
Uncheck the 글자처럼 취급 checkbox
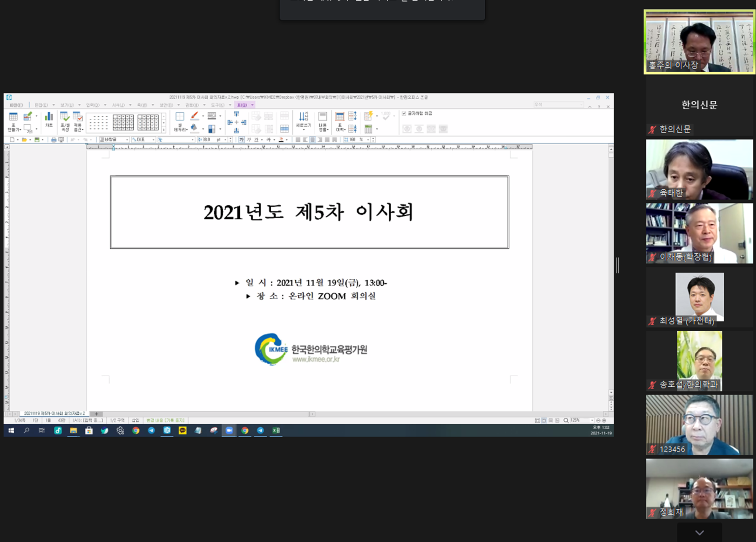(x=403, y=114)
